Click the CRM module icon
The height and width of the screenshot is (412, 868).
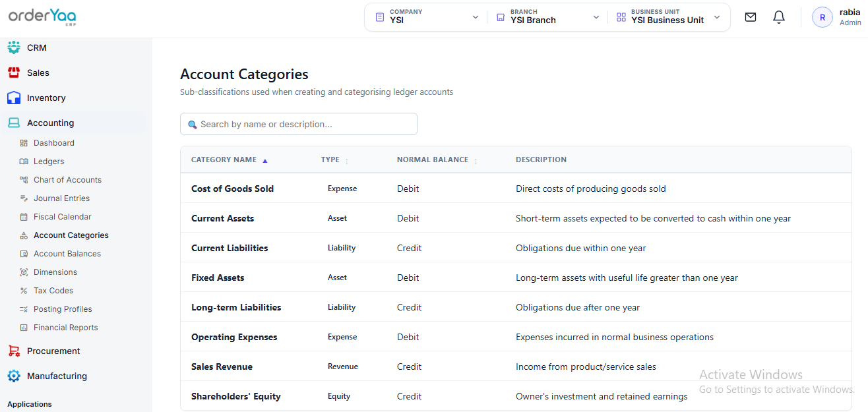tap(14, 47)
